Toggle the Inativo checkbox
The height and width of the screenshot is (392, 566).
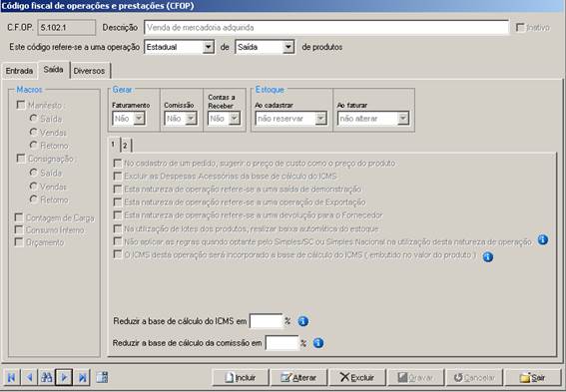tap(520, 27)
